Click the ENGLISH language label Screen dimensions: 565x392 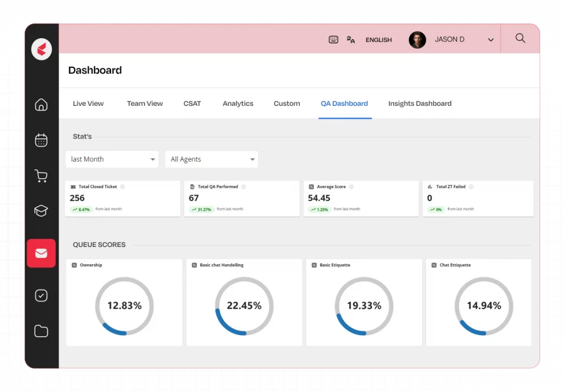(x=379, y=40)
